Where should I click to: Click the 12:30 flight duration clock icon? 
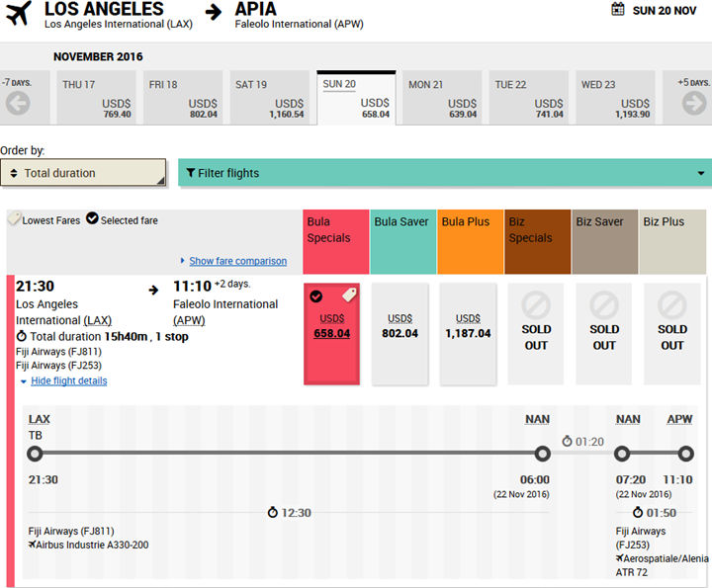pos(272,513)
